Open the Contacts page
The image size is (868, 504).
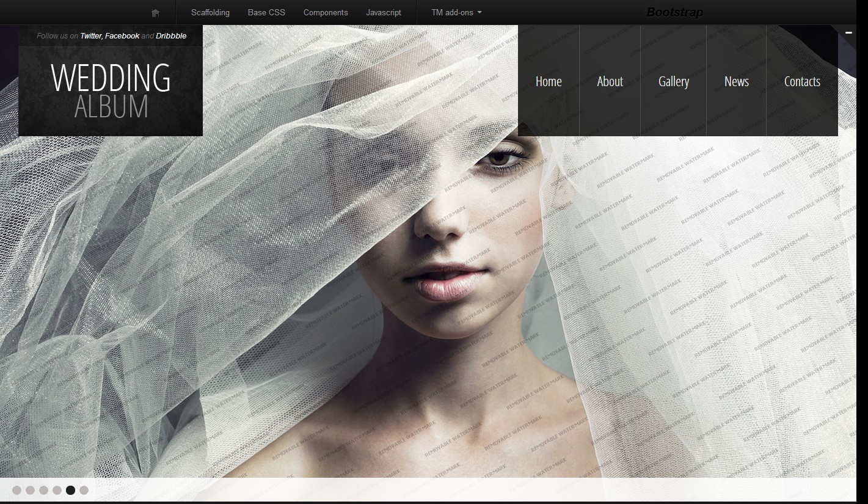[802, 81]
